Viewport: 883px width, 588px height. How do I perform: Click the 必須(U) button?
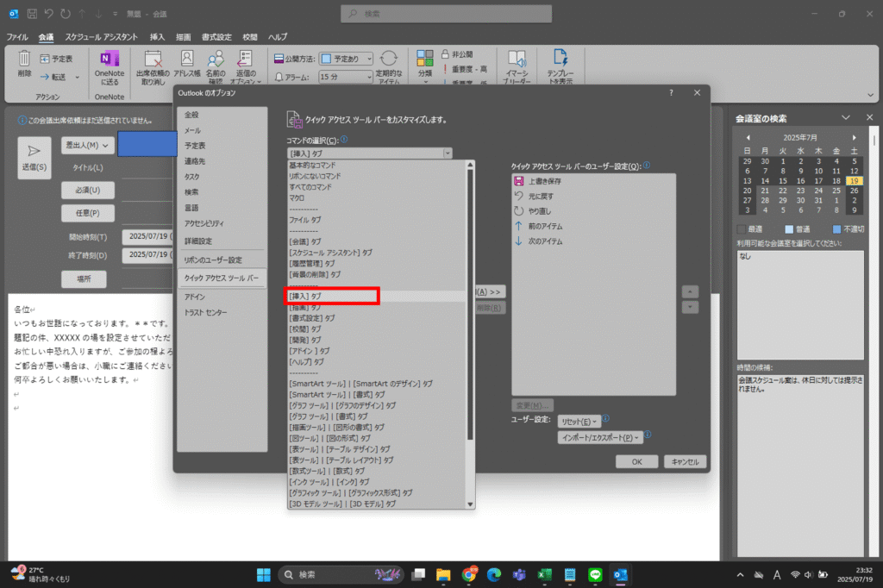88,190
